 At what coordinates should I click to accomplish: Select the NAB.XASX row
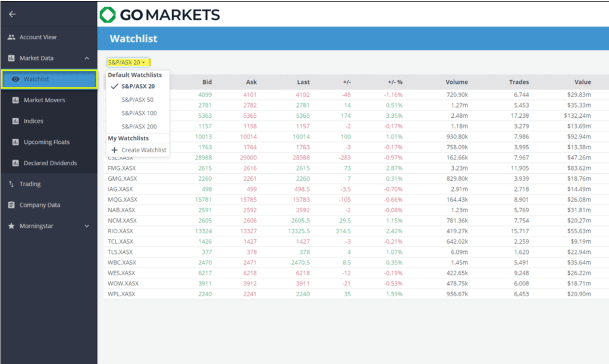point(356,210)
